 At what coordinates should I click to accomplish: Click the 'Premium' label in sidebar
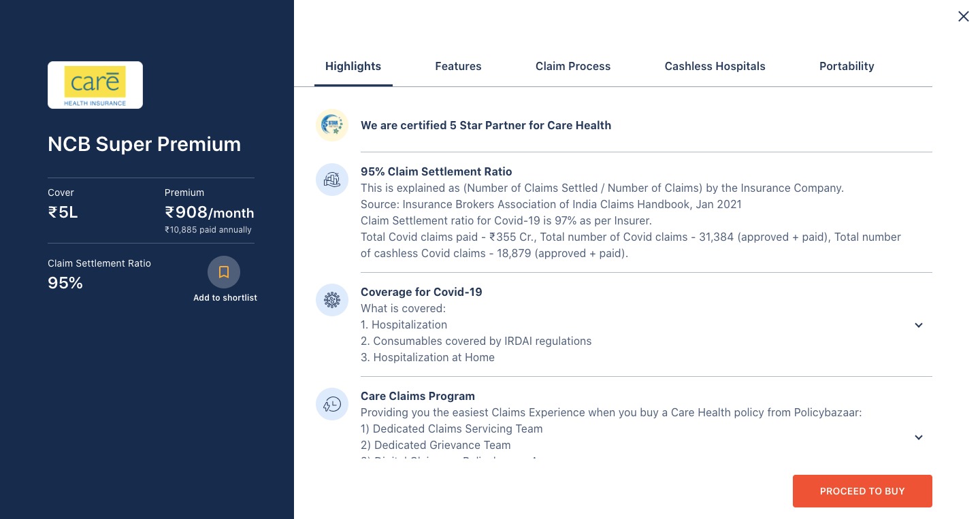coord(184,192)
